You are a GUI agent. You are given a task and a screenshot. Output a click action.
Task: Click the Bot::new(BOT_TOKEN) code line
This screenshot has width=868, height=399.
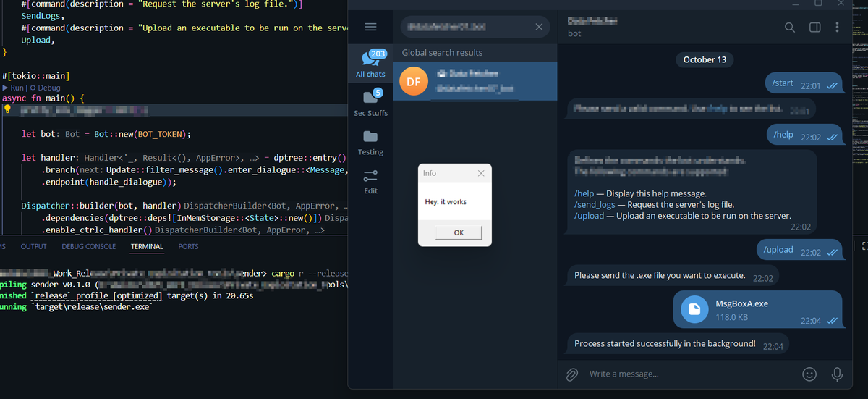[106, 135]
